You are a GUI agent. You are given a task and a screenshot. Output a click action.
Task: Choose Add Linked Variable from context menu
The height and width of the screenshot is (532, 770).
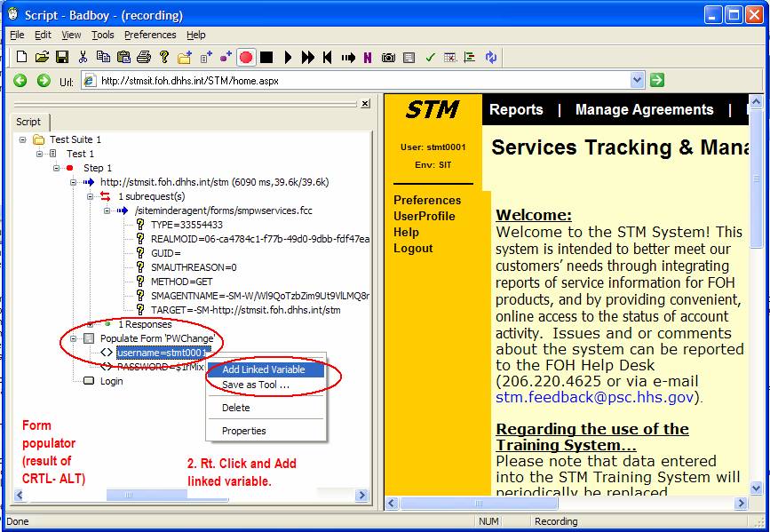tap(264, 369)
